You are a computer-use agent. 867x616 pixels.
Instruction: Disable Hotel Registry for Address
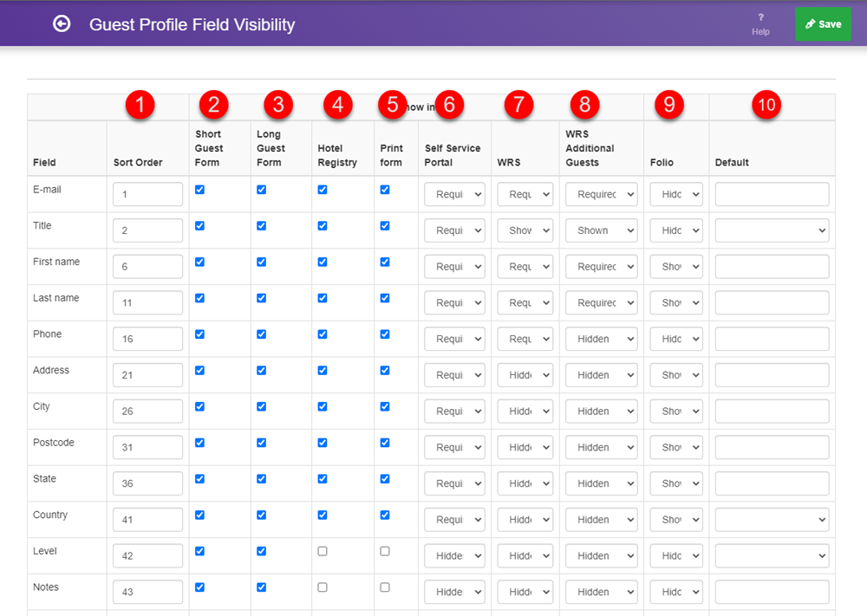(322, 369)
